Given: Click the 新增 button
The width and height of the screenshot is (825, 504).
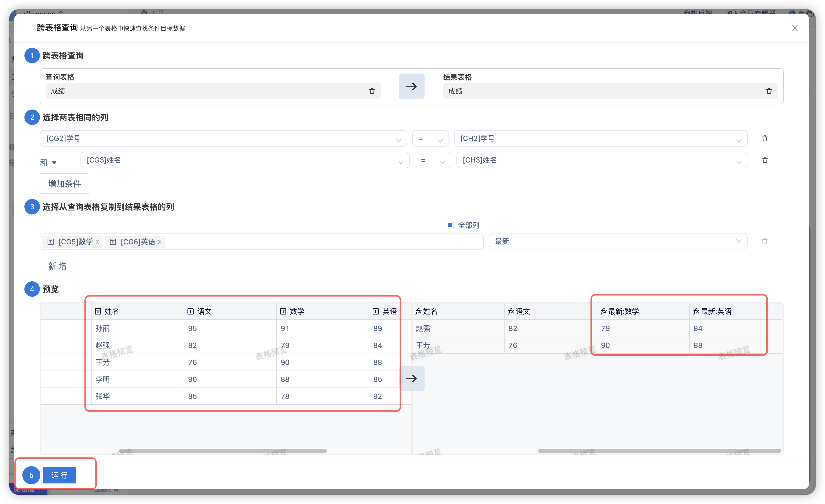Looking at the screenshot, I should (x=57, y=266).
